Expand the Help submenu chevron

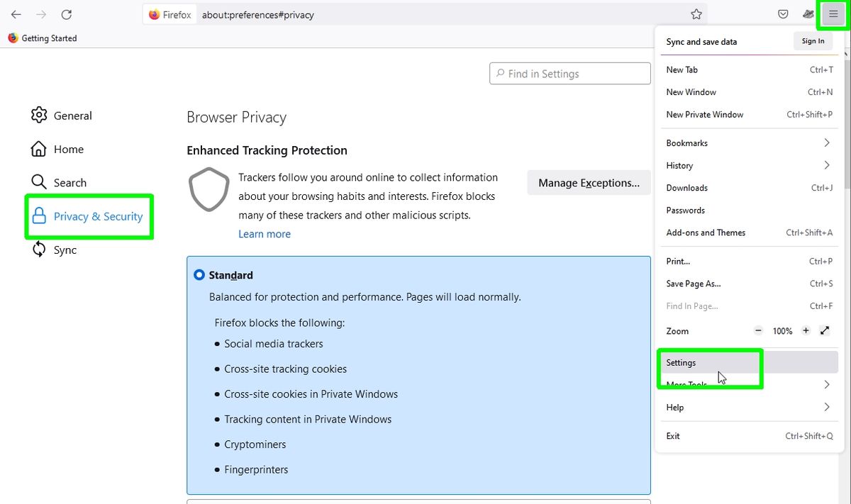pyautogui.click(x=827, y=407)
